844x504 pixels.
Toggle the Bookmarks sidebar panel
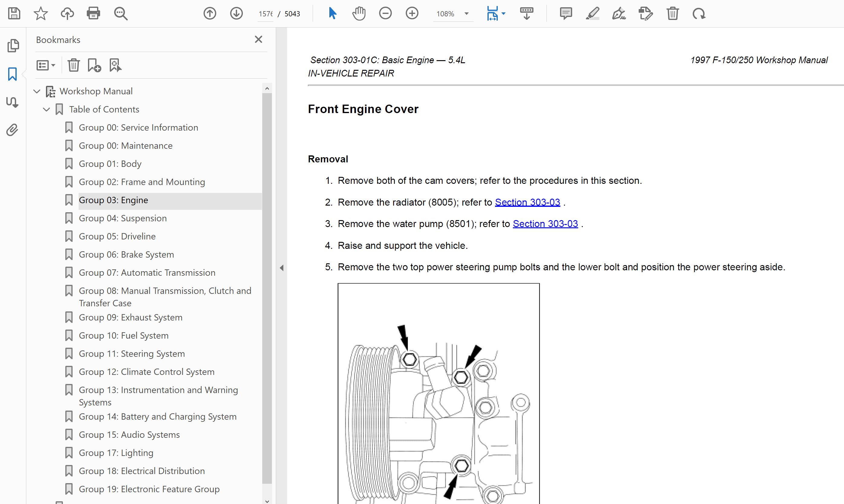tap(12, 74)
